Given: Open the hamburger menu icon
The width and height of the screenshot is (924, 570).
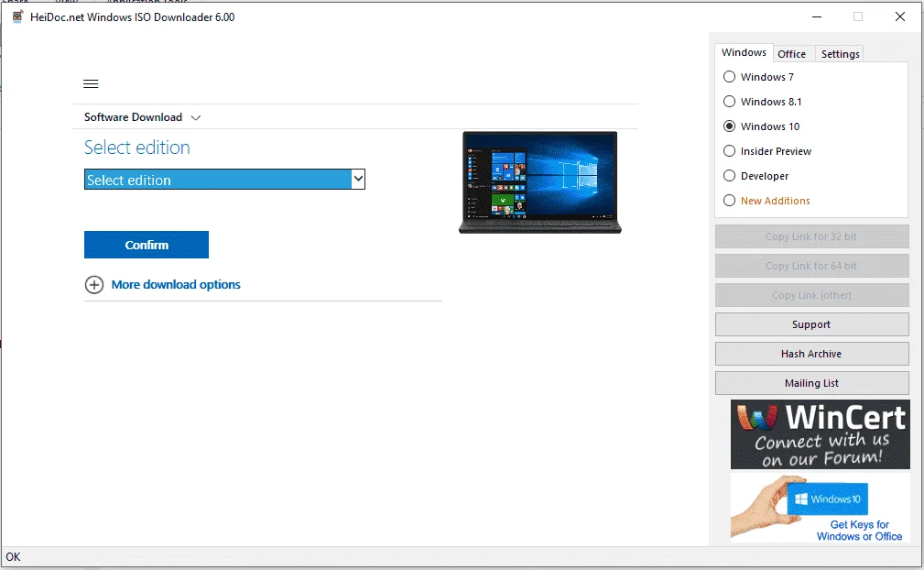Looking at the screenshot, I should [x=91, y=83].
